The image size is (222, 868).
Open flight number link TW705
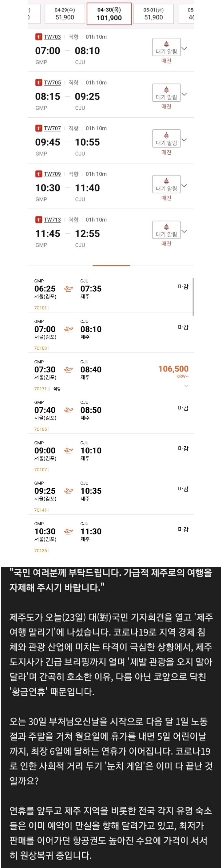pos(52,83)
